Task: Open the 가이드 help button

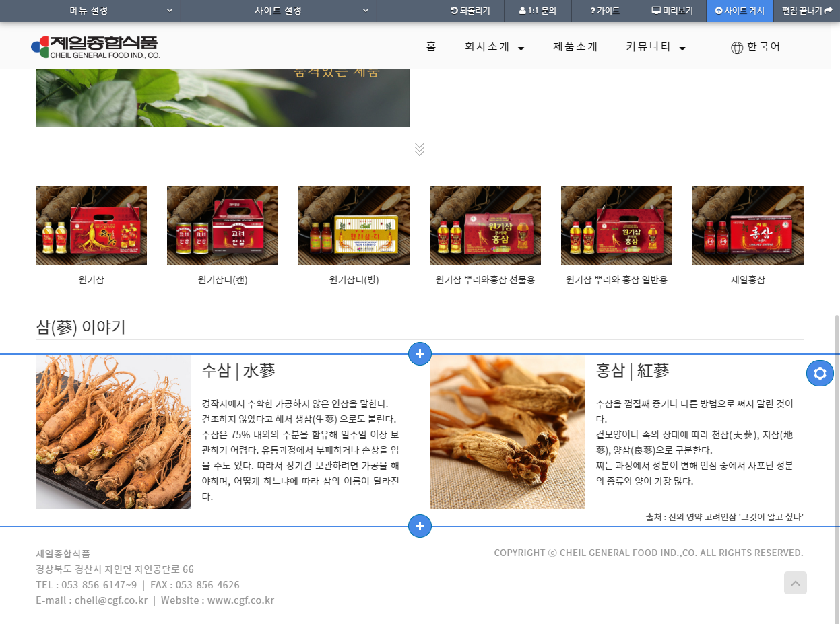Action: pyautogui.click(x=605, y=11)
